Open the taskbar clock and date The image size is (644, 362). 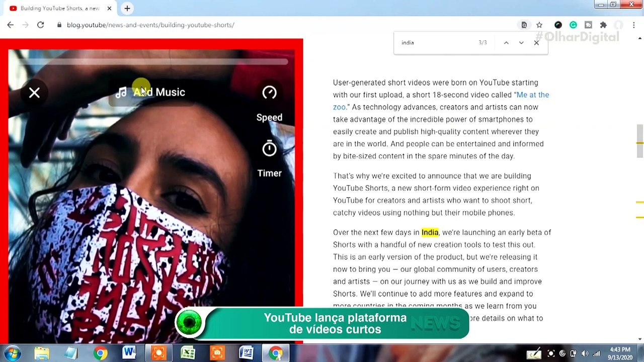pos(620,353)
